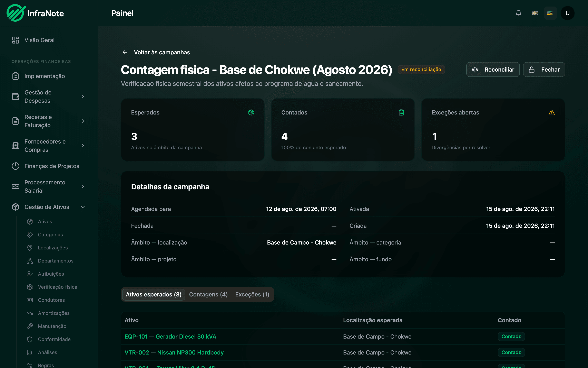Click the Esperados card package icon
The width and height of the screenshot is (588, 368).
click(x=251, y=112)
